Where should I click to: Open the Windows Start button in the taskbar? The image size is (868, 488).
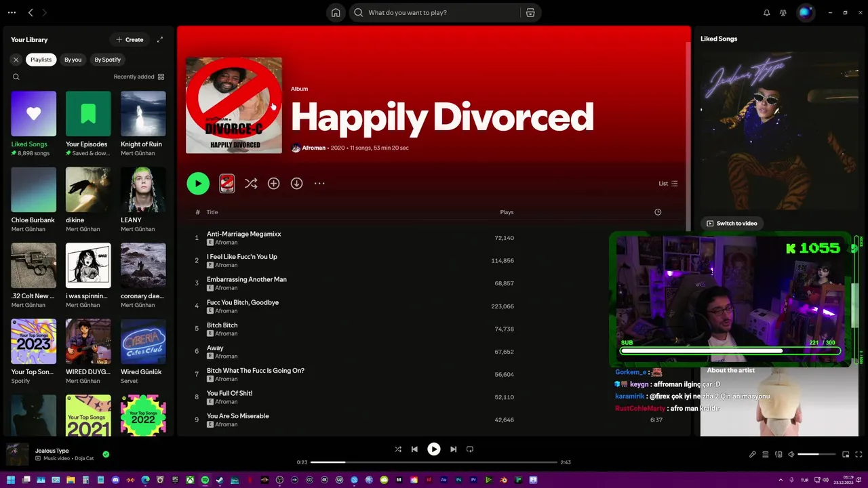(x=11, y=480)
